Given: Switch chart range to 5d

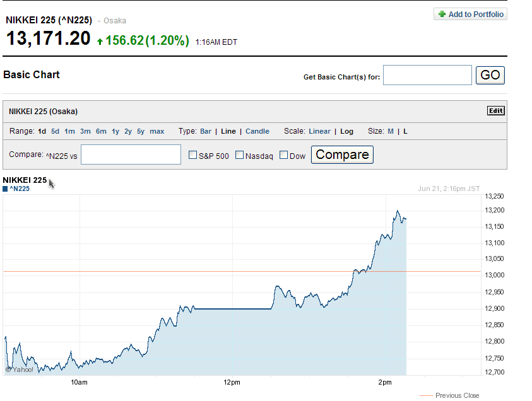Looking at the screenshot, I should tap(55, 131).
